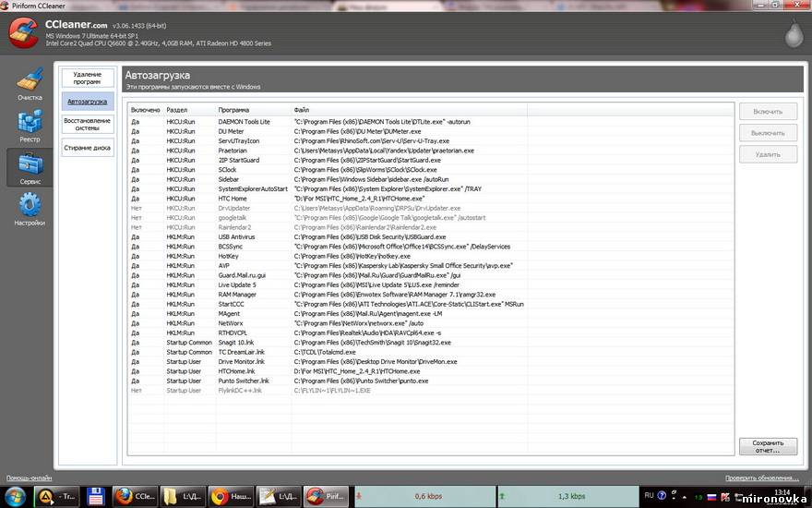
Task: Select the Sidebar entry
Action: click(430, 179)
